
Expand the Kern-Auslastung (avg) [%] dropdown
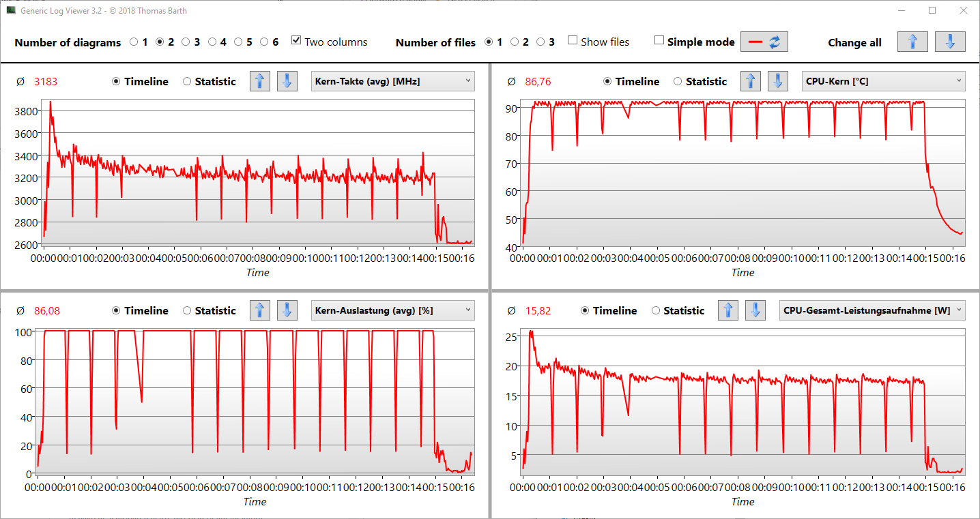tap(392, 310)
